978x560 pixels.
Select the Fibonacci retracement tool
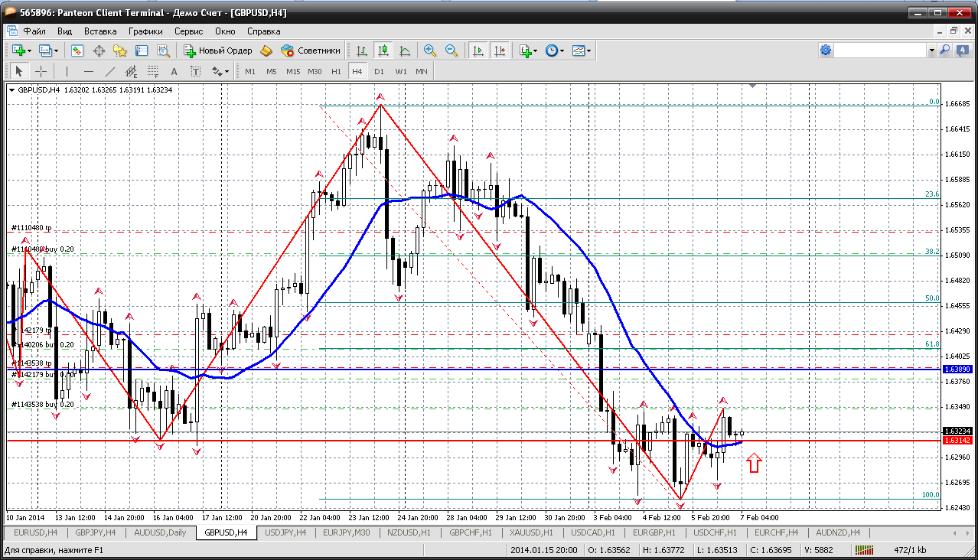pyautogui.click(x=152, y=71)
